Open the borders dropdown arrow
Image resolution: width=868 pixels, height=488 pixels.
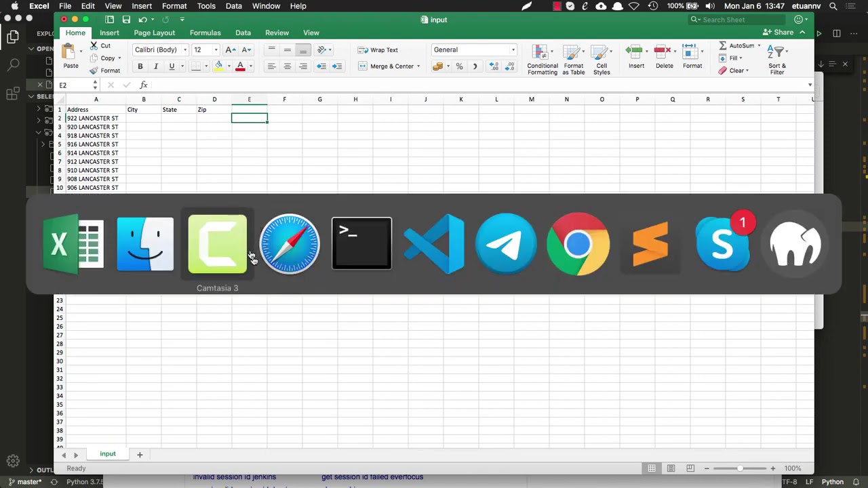(207, 66)
